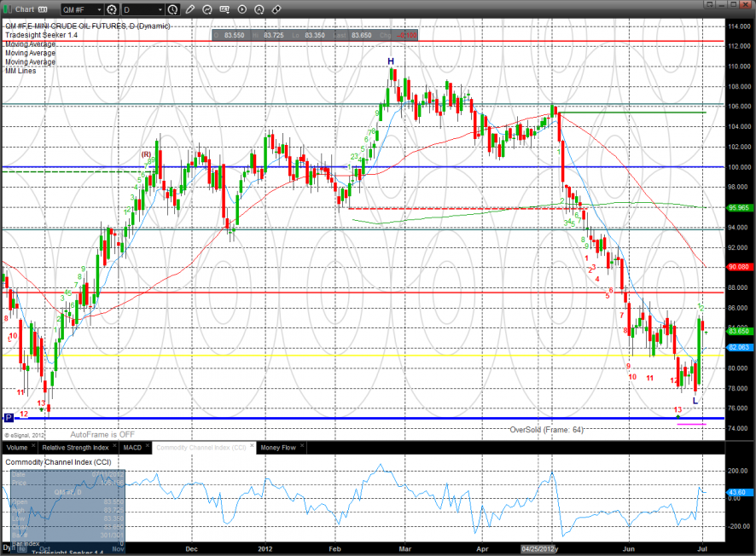Select the pencil drawing tool

190,9
